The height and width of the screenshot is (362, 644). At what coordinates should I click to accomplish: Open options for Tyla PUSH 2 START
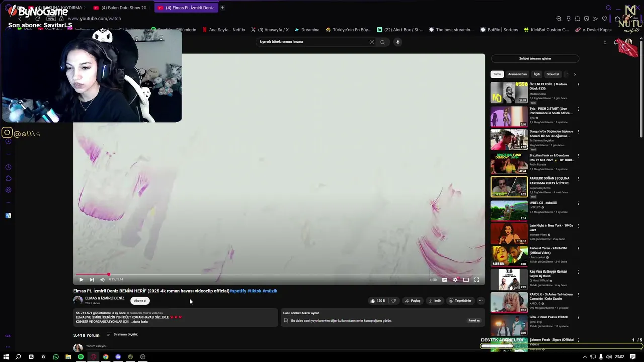coord(578,109)
